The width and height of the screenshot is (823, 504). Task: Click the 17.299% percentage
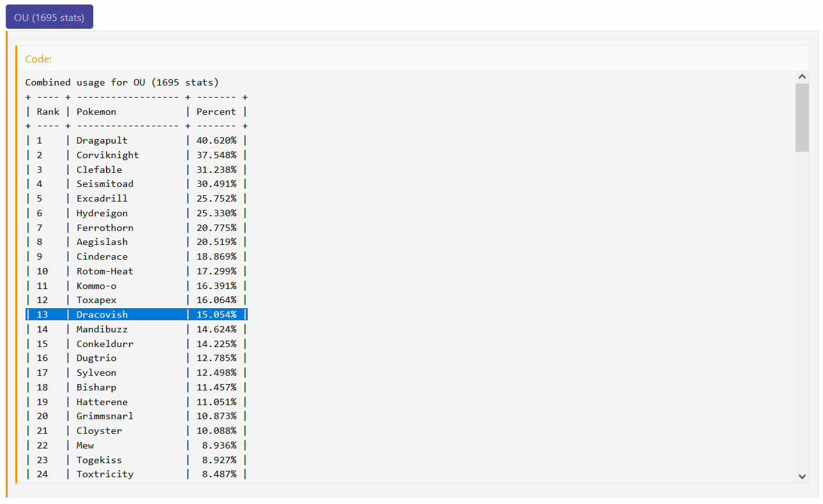(x=216, y=271)
